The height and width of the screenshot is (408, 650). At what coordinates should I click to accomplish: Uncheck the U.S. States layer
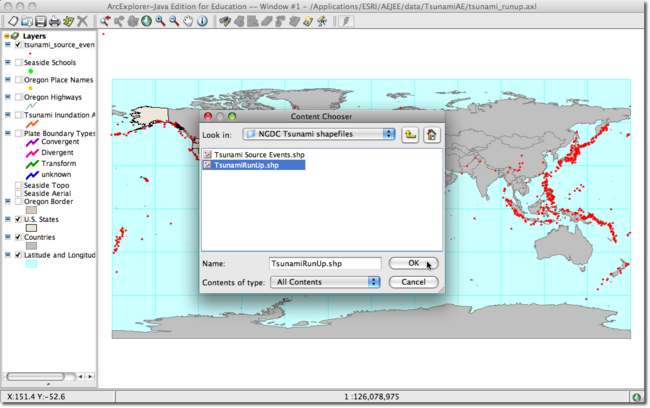click(x=19, y=219)
